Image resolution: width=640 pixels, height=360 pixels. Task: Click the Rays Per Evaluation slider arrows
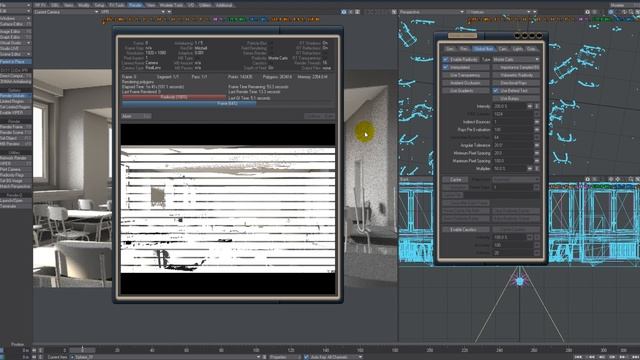click(537, 129)
